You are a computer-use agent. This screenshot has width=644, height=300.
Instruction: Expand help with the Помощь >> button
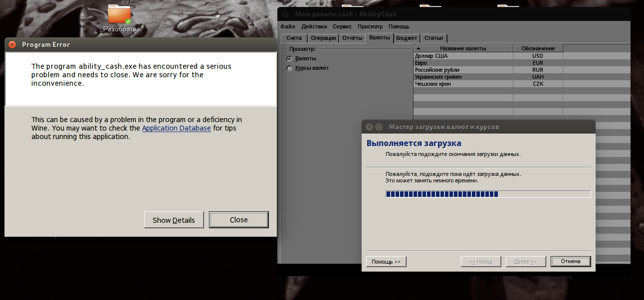coord(386,262)
